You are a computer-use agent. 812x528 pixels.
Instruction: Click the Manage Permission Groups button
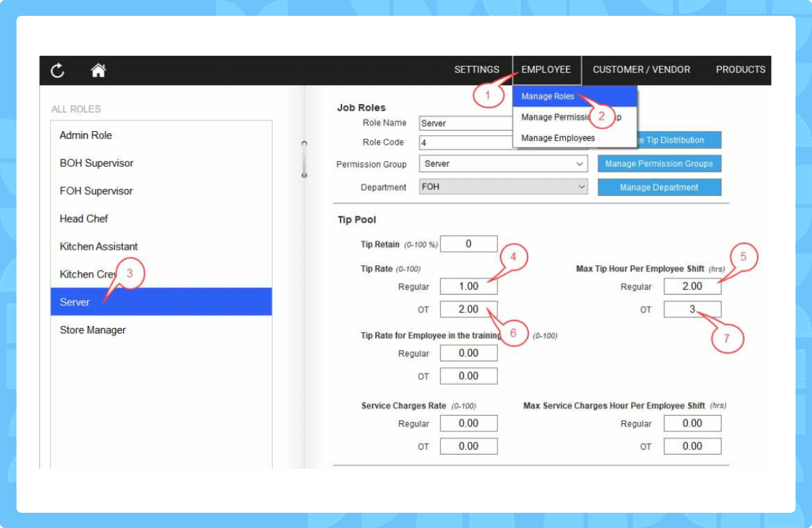[659, 164]
